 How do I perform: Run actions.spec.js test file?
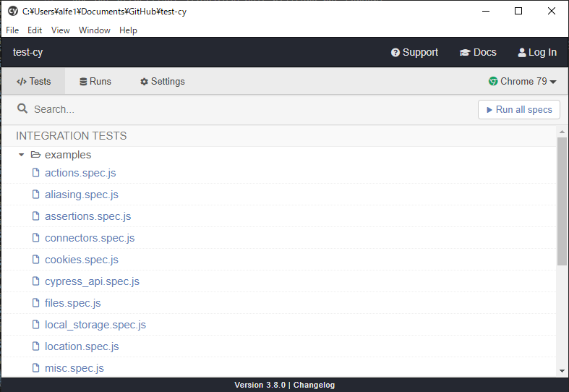coord(80,173)
